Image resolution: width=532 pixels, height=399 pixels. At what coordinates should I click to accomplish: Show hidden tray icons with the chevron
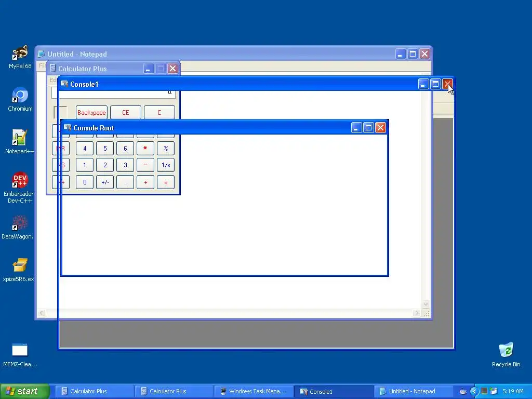click(474, 391)
